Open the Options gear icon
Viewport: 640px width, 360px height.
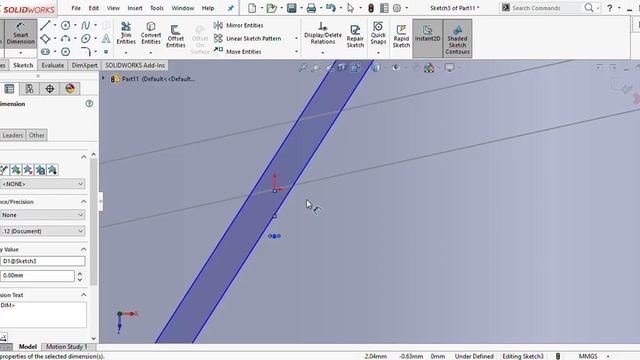[x=397, y=8]
